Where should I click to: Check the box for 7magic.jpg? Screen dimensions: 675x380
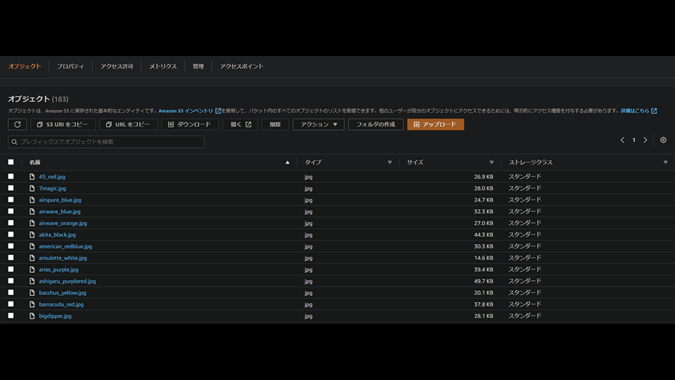pos(11,188)
